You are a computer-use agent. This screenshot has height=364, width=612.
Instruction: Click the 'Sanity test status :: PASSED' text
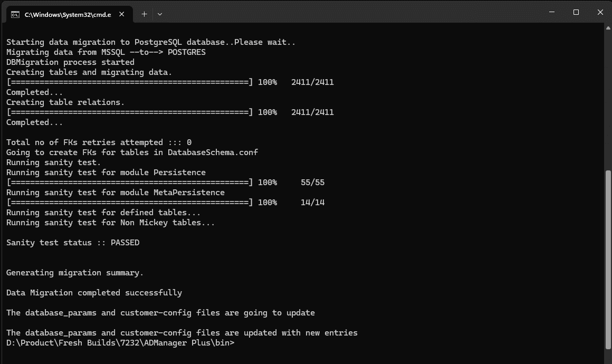coord(73,242)
